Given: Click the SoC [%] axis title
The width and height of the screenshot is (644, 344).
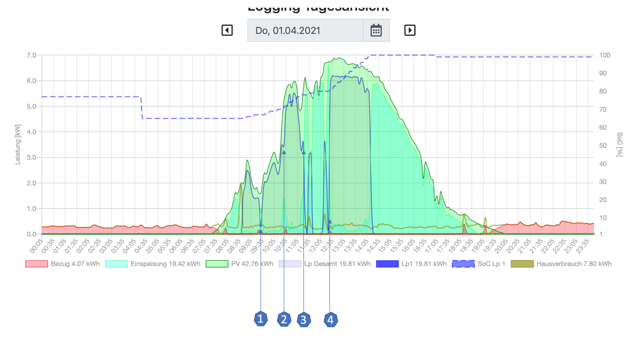Looking at the screenshot, I should [x=619, y=144].
